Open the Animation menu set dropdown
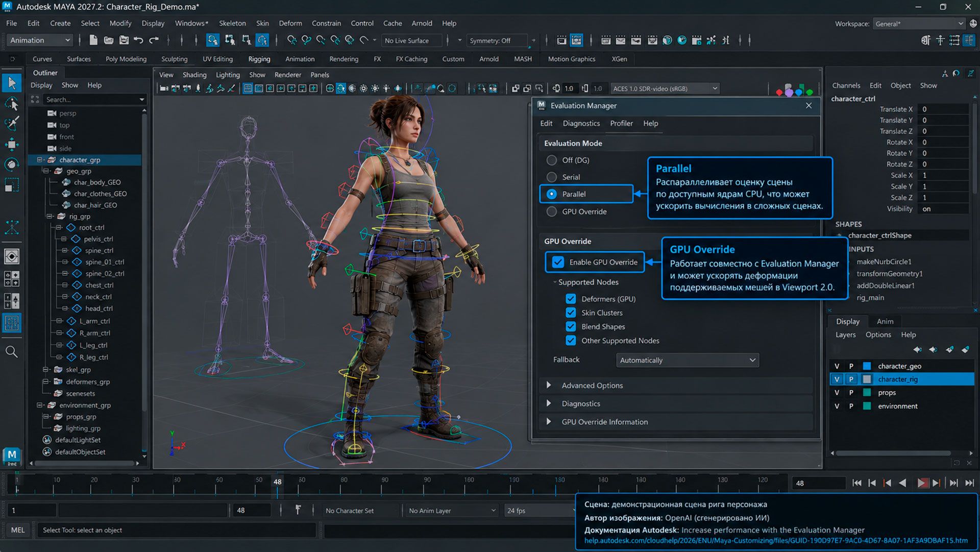980x552 pixels. (x=40, y=40)
